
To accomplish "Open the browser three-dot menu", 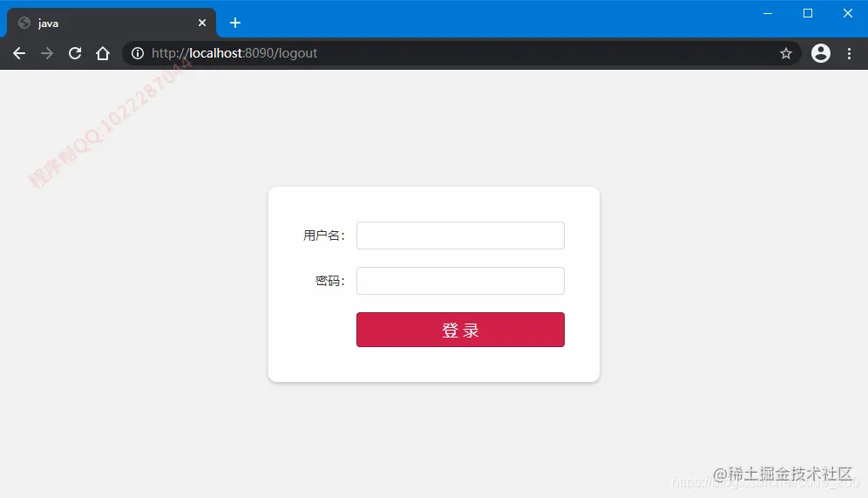I will [x=849, y=53].
